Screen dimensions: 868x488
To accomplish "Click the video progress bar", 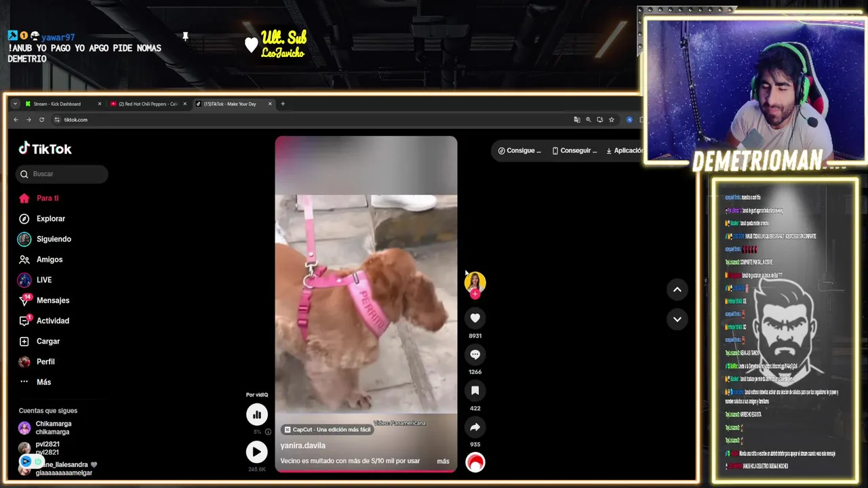I will (366, 470).
